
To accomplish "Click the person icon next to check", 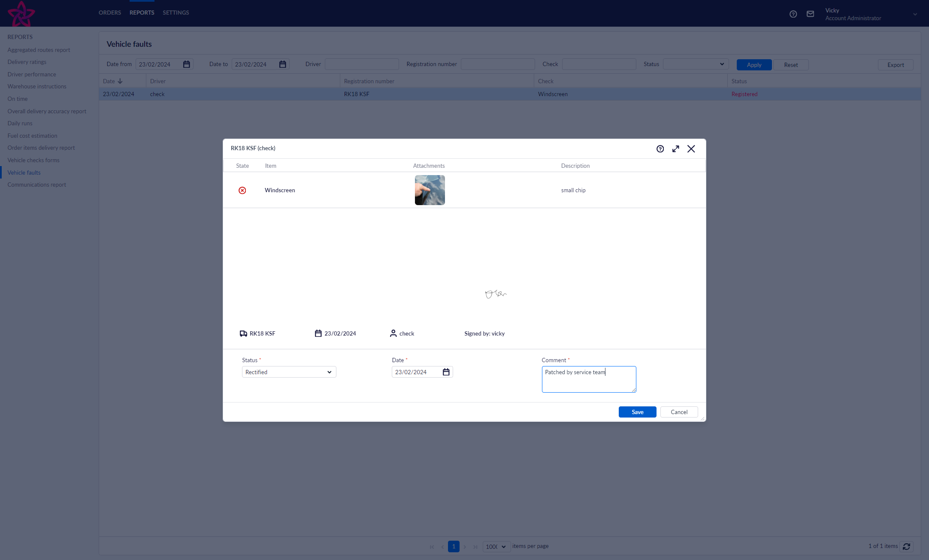I will coord(393,333).
